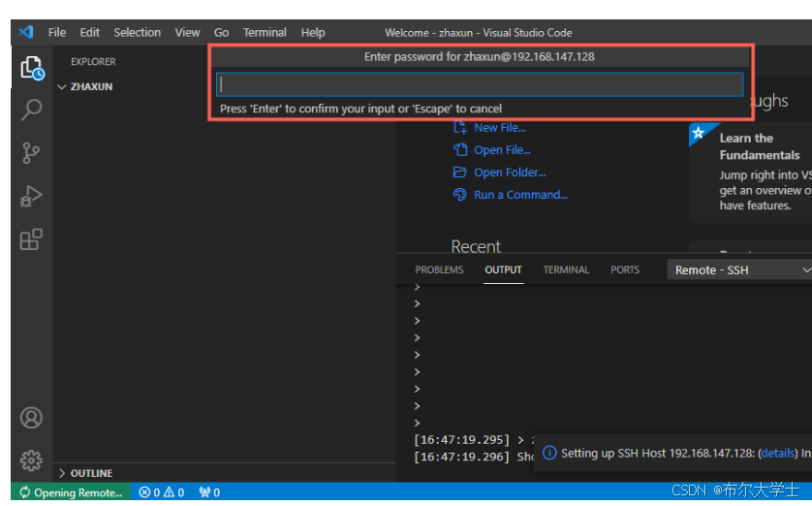
Task: Click the New File icon
Action: point(460,127)
